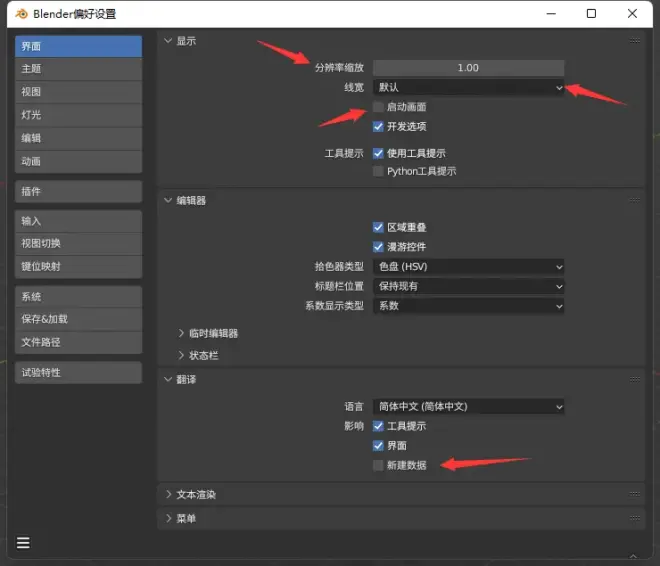Expand the 状态栏 subpanel

[181, 356]
